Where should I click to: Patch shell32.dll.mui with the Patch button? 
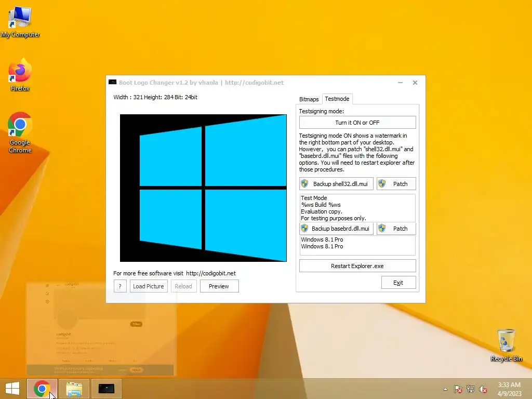[x=396, y=184]
